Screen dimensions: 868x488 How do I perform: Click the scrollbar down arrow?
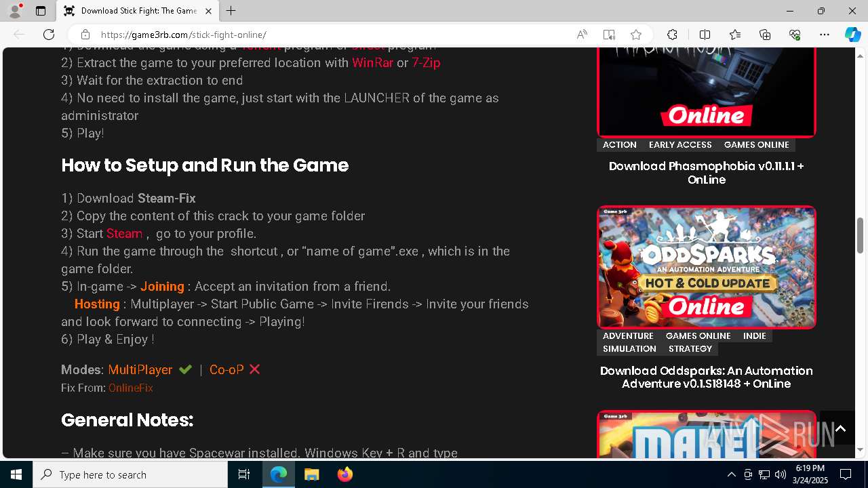coord(861,450)
